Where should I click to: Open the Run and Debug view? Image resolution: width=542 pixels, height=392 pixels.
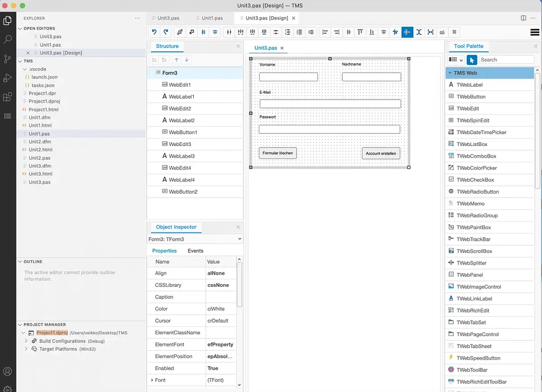7,78
